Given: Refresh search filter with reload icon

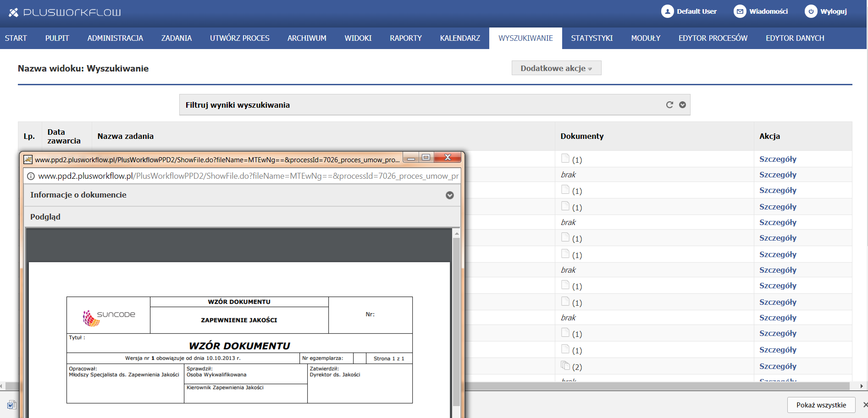Looking at the screenshot, I should click(x=669, y=105).
